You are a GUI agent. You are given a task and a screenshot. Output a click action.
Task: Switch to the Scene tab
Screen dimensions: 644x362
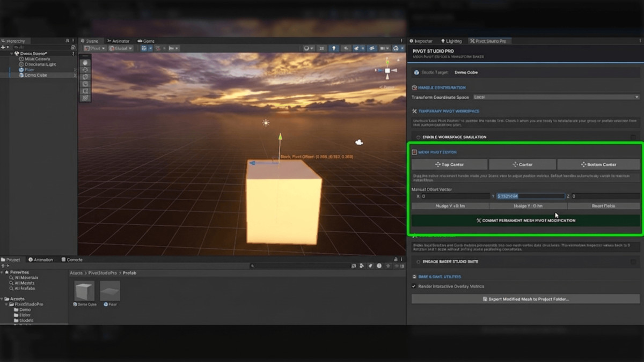tap(91, 41)
